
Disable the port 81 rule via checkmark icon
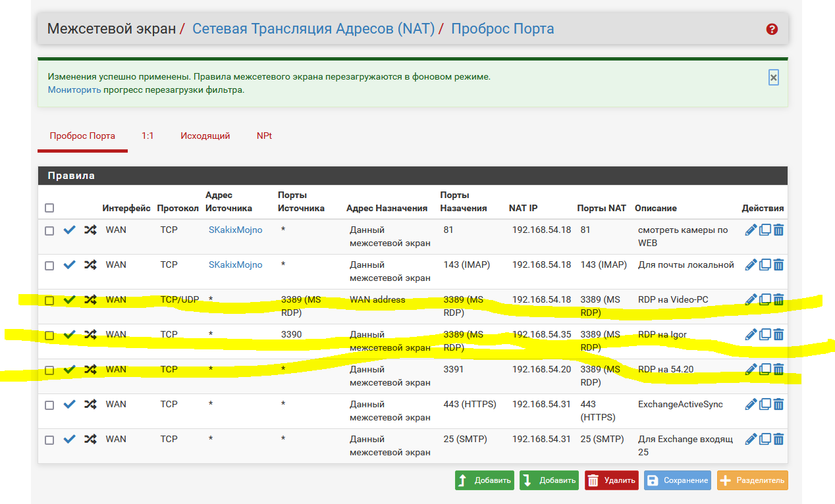(69, 230)
